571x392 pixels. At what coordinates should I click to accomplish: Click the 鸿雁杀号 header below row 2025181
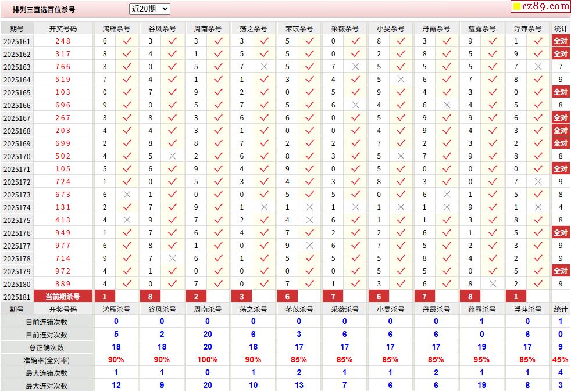116,310
